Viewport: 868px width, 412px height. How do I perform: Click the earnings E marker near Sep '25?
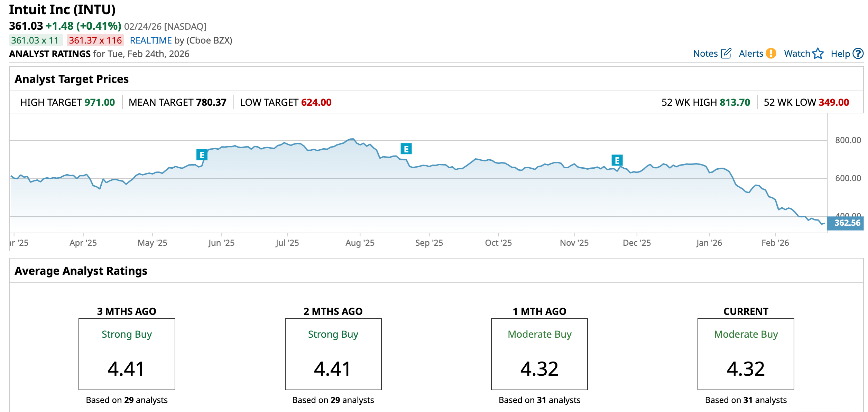tap(406, 149)
